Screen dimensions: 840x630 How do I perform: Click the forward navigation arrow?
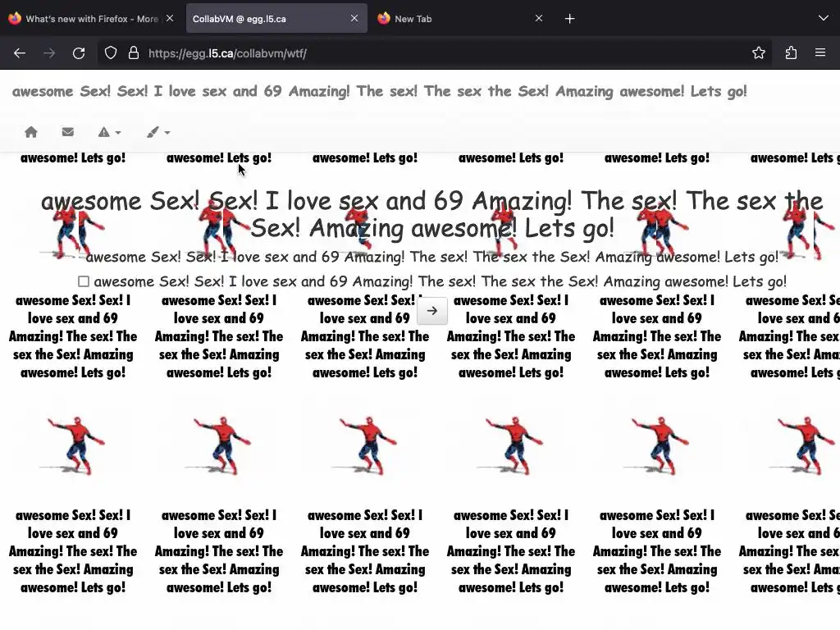[x=49, y=53]
